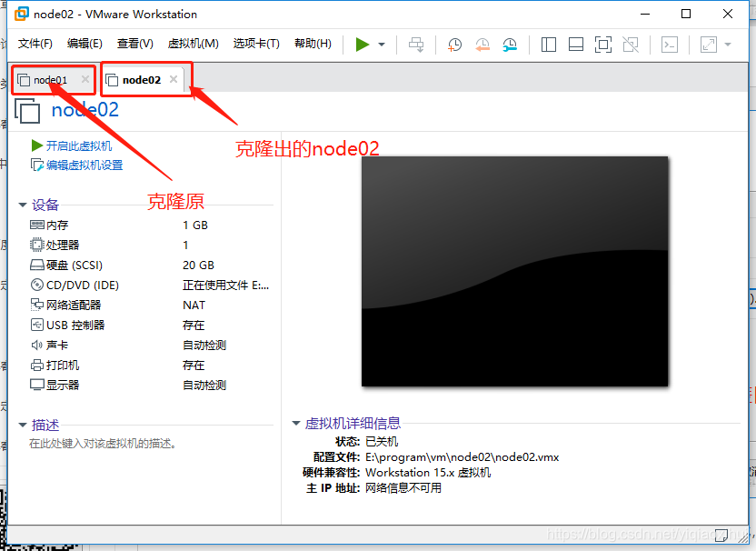Open the 选项卡(T) menu
The height and width of the screenshot is (551, 756).
[x=256, y=44]
